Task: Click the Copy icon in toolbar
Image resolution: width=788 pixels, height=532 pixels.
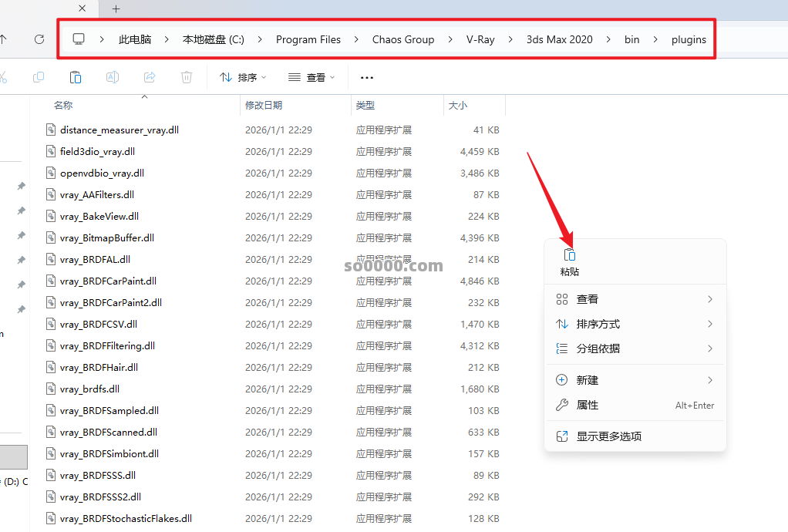Action: pos(39,77)
